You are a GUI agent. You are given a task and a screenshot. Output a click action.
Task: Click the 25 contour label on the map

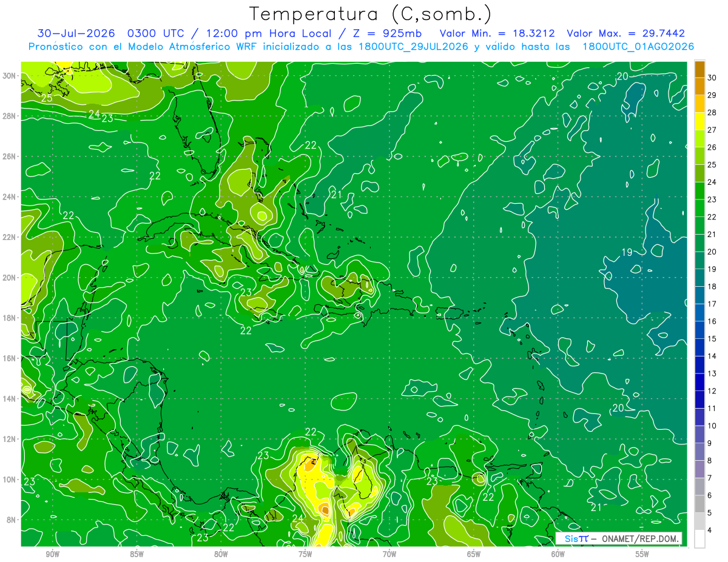tap(47, 98)
